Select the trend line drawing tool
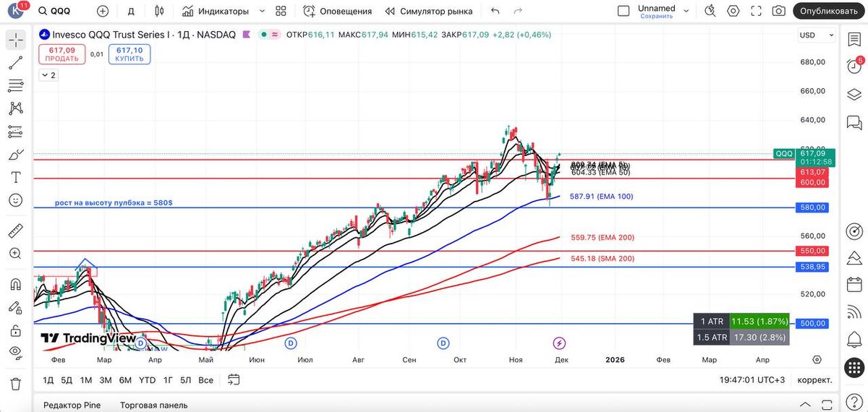Screen dimensions: 868x412 click(16, 63)
